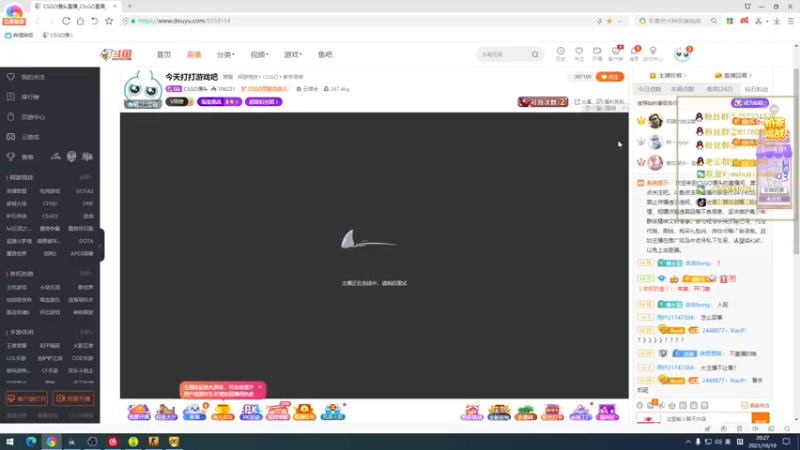Viewport: 800px width, 450px height.
Task: Open the creator center bulb icon
Action: tap(653, 54)
